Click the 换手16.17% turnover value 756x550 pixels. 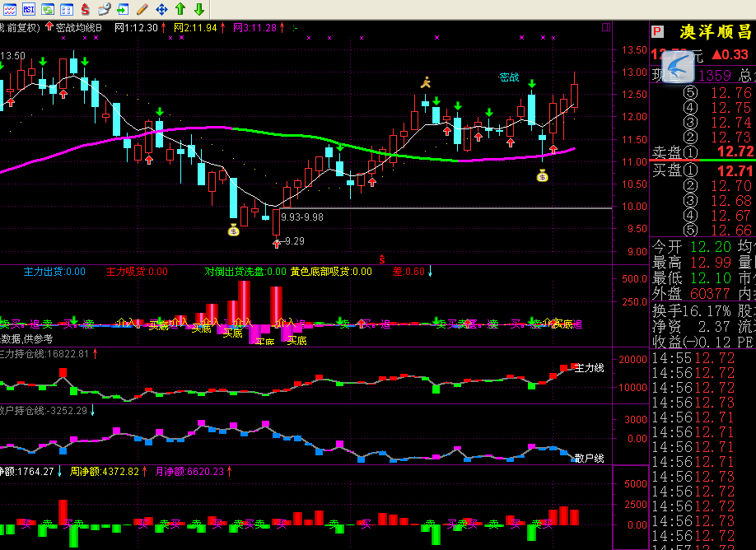point(692,311)
